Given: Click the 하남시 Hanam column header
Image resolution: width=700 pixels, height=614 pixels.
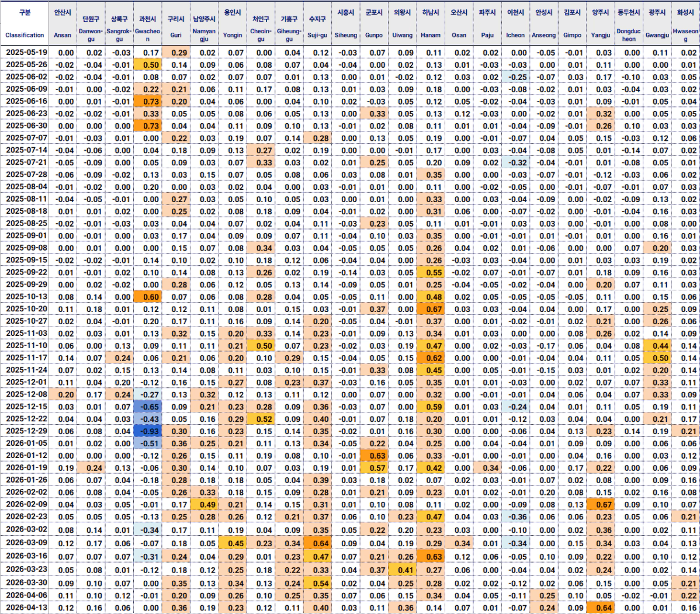Looking at the screenshot, I should coord(431,23).
